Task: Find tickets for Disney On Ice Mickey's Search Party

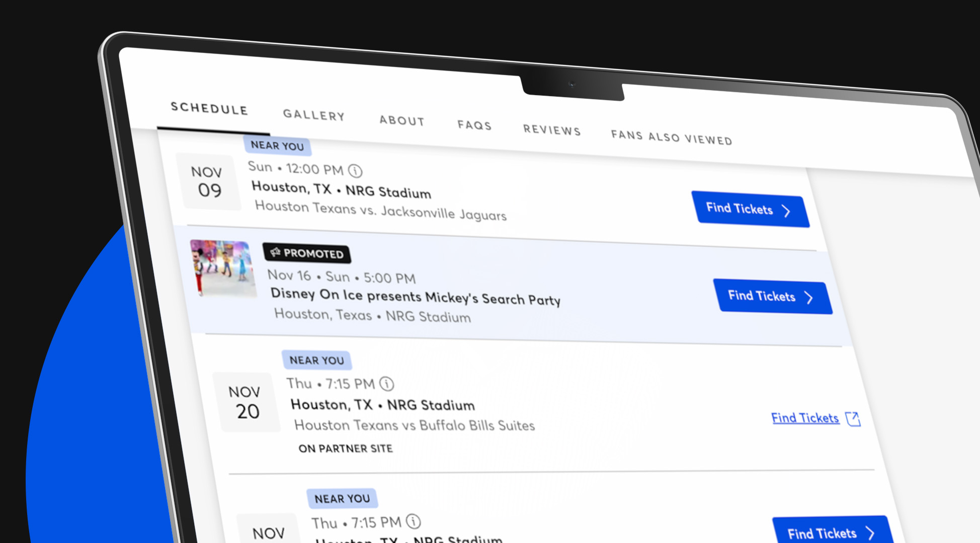Action: pyautogui.click(x=772, y=296)
